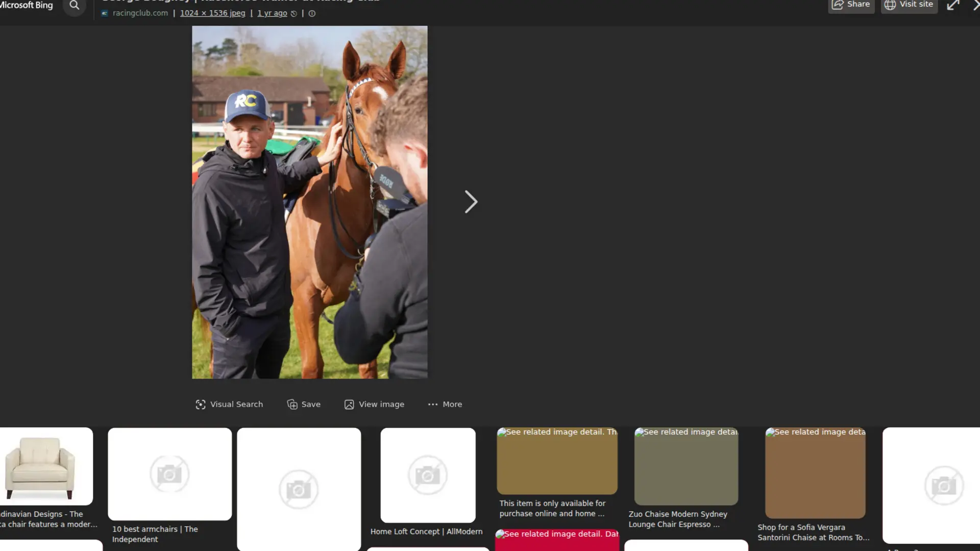The width and height of the screenshot is (980, 551).
Task: Click the '1024 × 1536 jpeg' resolution link
Action: tap(213, 13)
